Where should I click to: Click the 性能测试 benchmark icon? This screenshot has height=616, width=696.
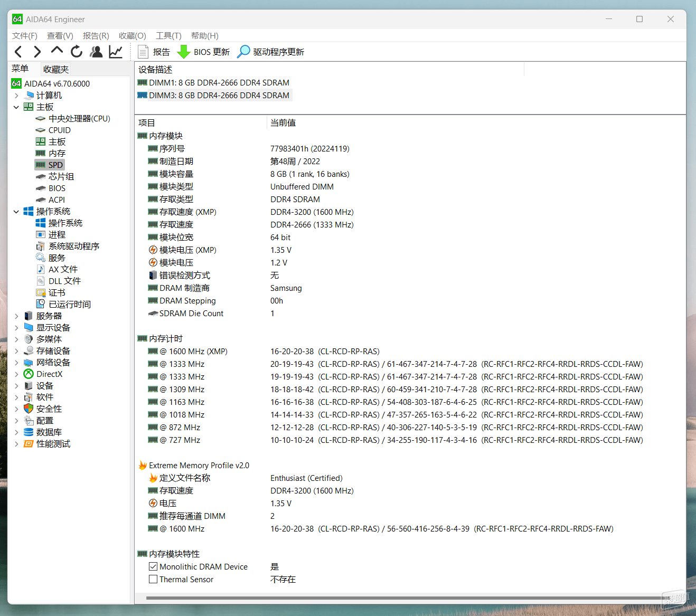pos(29,444)
